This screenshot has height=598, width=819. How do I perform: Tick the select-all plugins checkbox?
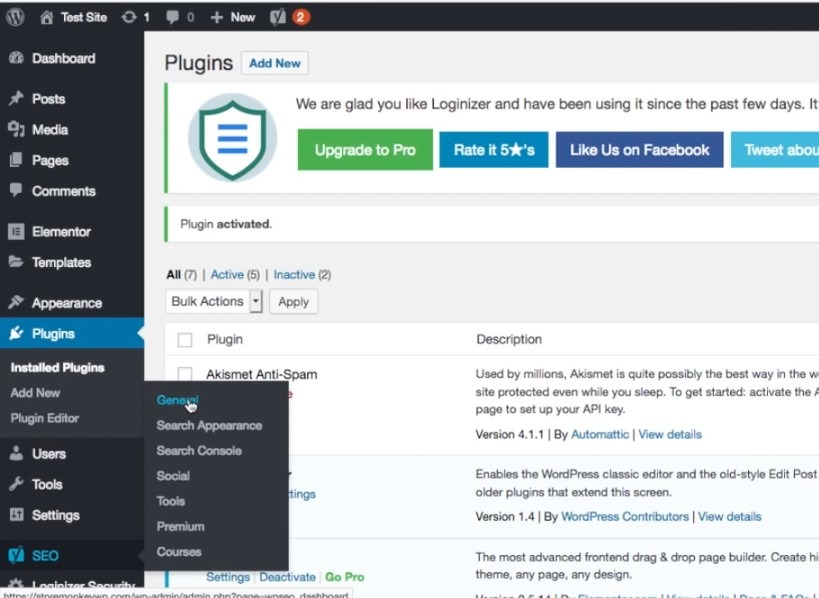(x=185, y=339)
